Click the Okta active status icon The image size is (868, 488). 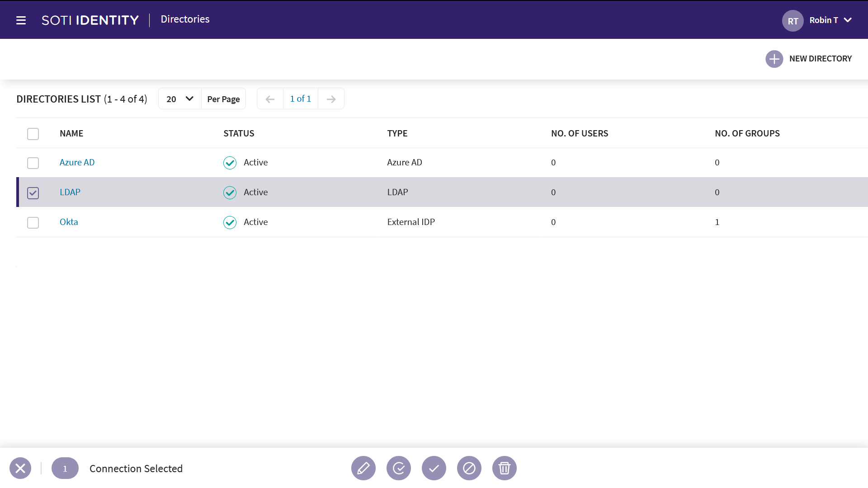[x=230, y=222]
